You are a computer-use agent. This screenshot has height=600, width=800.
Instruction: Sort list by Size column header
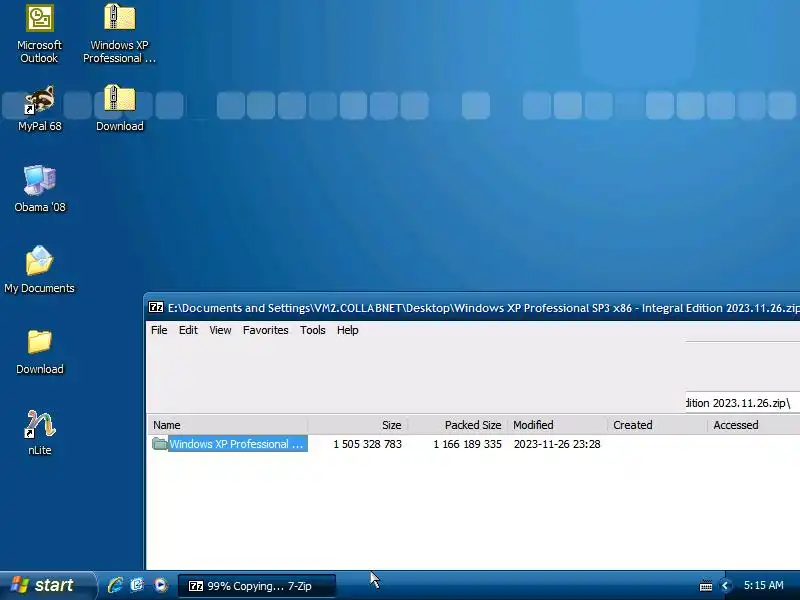click(358, 425)
